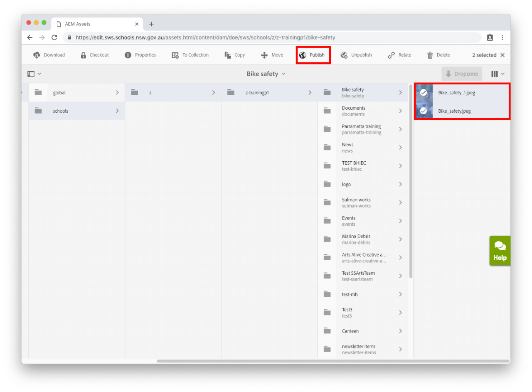Click the Sulman works folder icon
The image size is (532, 392).
327,202
